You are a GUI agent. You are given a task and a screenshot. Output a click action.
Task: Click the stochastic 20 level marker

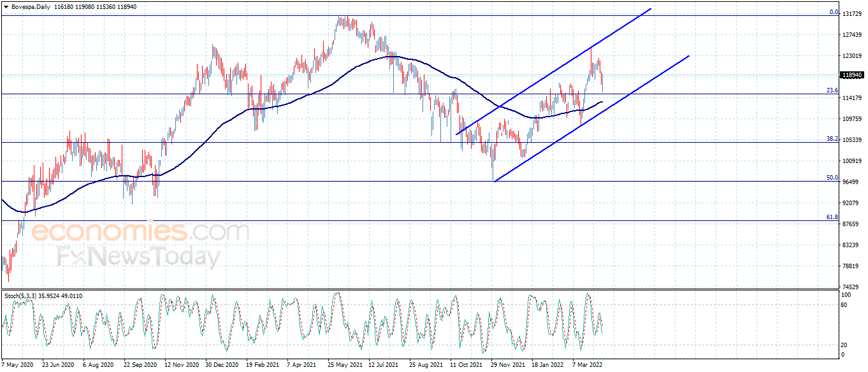tap(846, 345)
